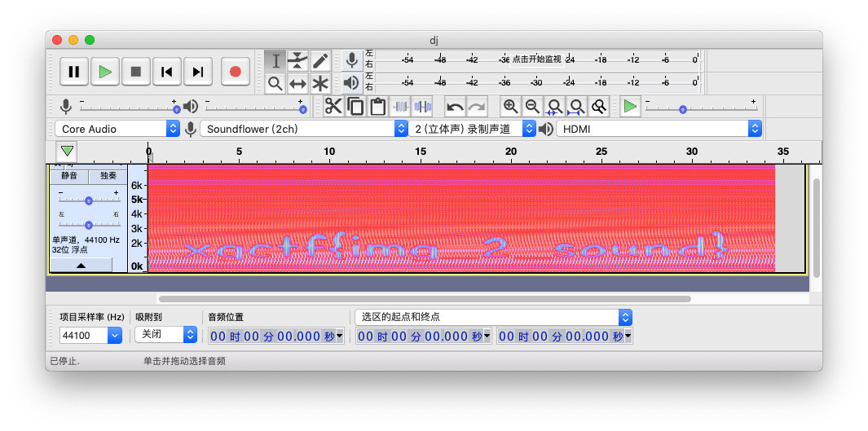Click the meter to start monitoring

pos(536,59)
